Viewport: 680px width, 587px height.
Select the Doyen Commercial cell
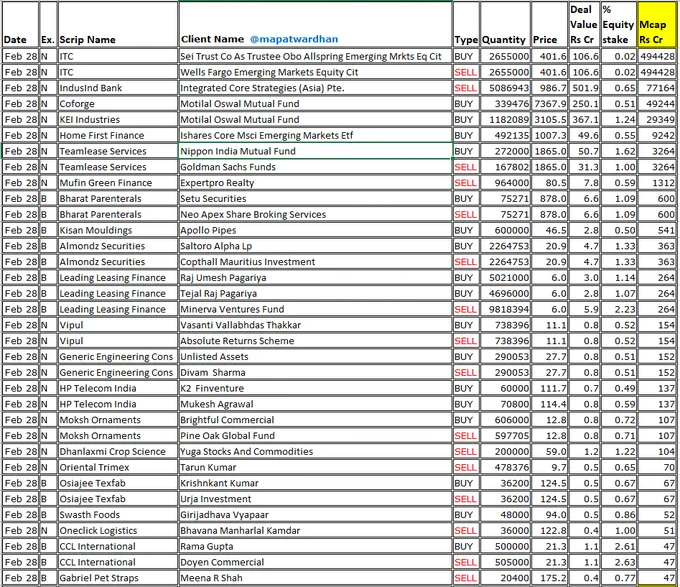pos(315,562)
